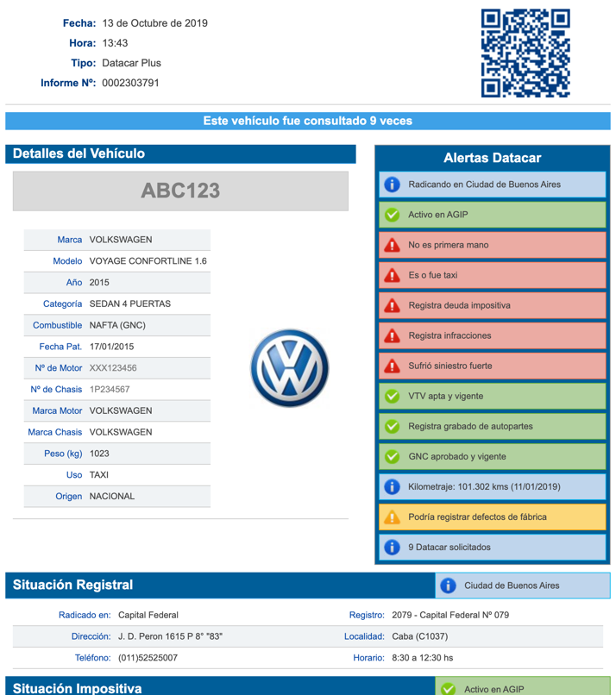The height and width of the screenshot is (695, 616).
Task: Open the Es o fue taxi alert
Action: pyautogui.click(x=493, y=275)
